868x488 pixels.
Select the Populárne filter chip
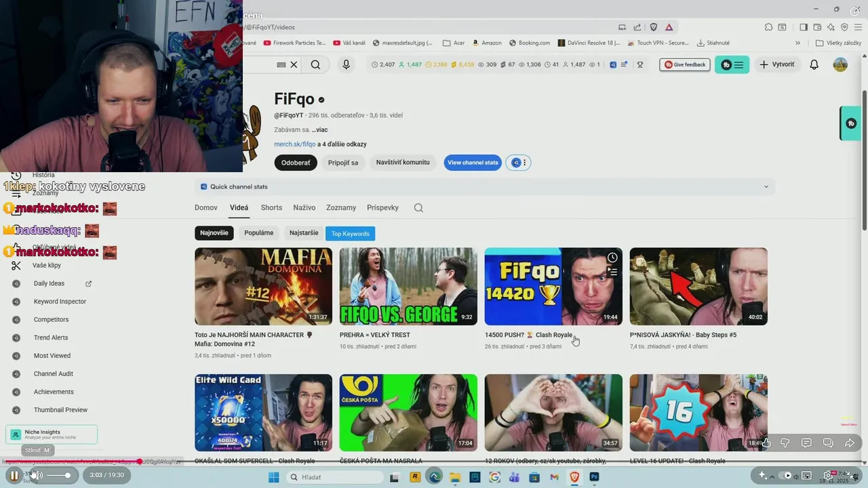(x=259, y=233)
